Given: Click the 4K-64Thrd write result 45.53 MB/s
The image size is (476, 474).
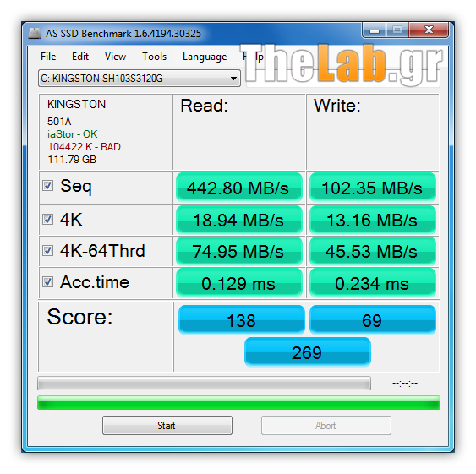Looking at the screenshot, I should pyautogui.click(x=373, y=252).
